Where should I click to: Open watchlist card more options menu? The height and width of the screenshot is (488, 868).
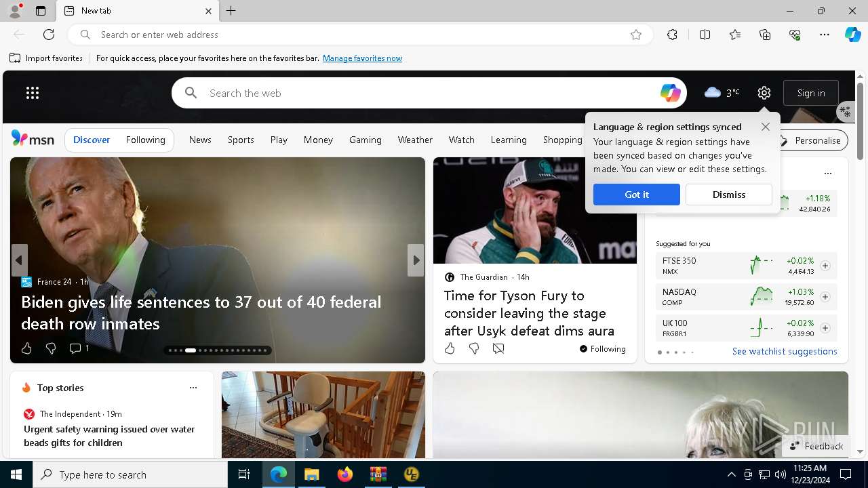coord(828,174)
